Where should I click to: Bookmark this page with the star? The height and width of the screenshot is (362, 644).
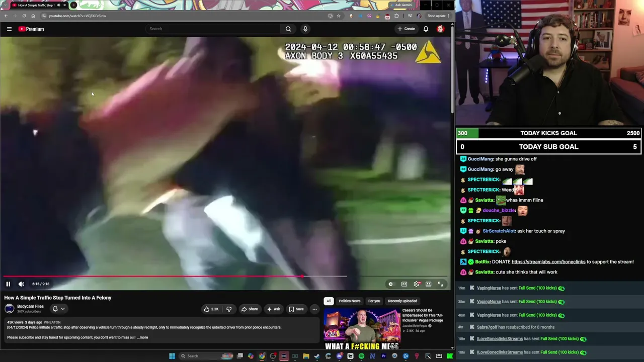pyautogui.click(x=339, y=16)
